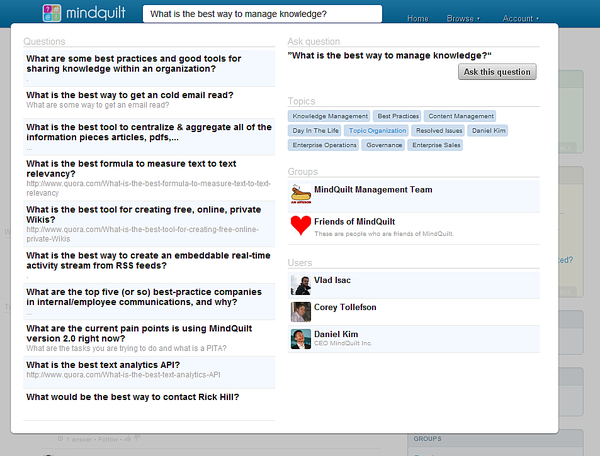Image resolution: width=600 pixels, height=456 pixels.
Task: Select the Daniel Kim topic tag
Action: pyautogui.click(x=488, y=130)
